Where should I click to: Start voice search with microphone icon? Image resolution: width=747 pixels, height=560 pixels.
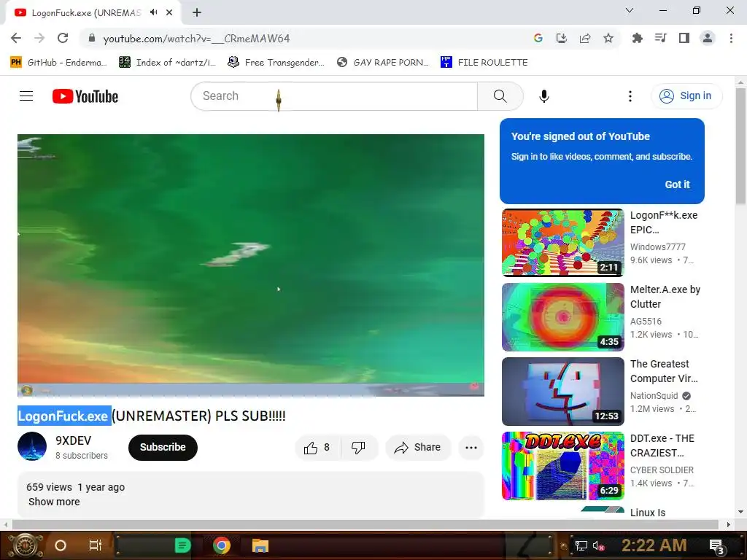click(x=543, y=96)
